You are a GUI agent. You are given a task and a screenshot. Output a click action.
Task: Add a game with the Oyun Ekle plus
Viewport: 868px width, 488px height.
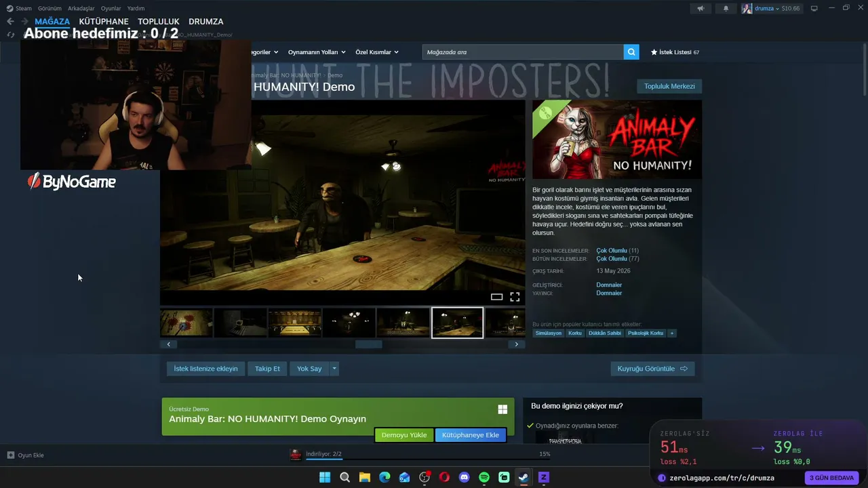[11, 455]
